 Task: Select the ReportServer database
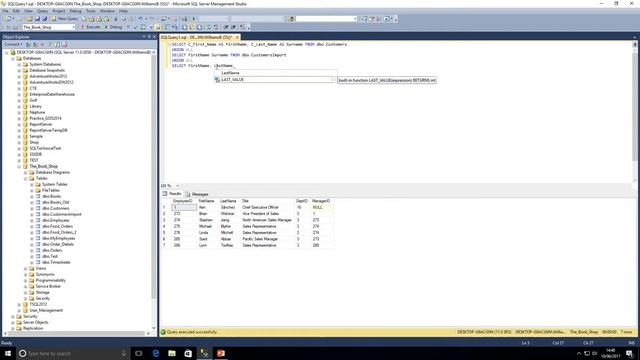point(41,124)
